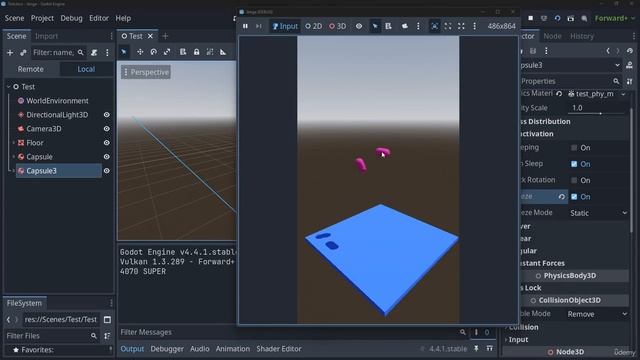The width and height of the screenshot is (640, 360).
Task: Click the camera override icon in game toolbar
Action: coord(404,26)
